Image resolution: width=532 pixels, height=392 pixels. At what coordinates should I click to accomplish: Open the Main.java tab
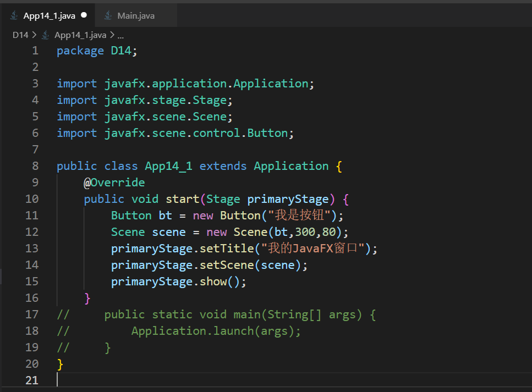point(136,15)
